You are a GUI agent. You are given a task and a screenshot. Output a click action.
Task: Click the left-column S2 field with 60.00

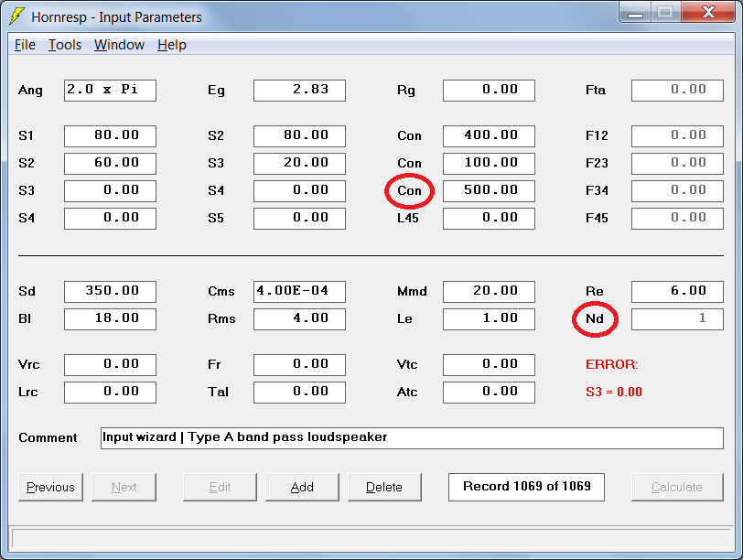(x=110, y=164)
